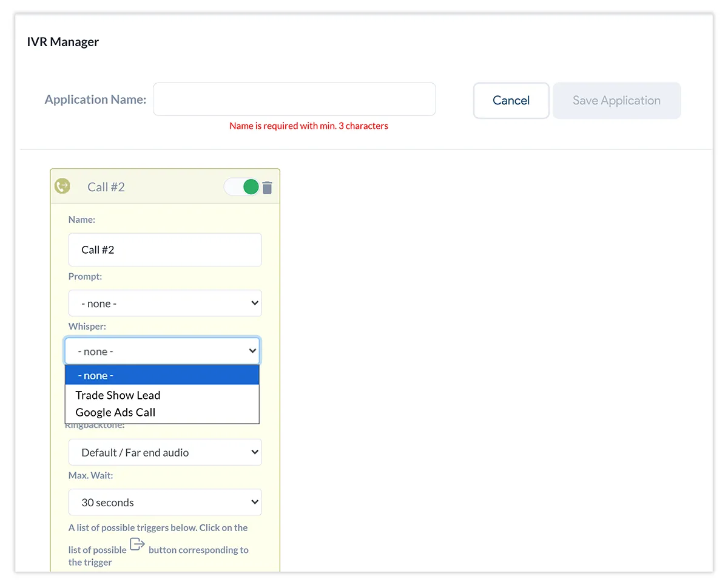Click the chevron on the Whisper dropdown
Viewport: 728px width, 587px height.
[253, 351]
